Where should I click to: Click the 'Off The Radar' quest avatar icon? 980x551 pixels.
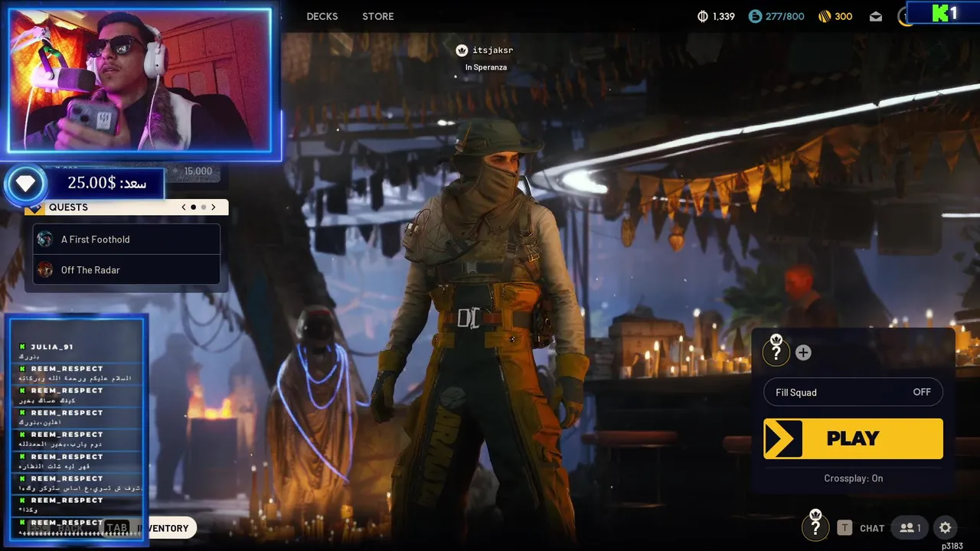pyautogui.click(x=45, y=269)
